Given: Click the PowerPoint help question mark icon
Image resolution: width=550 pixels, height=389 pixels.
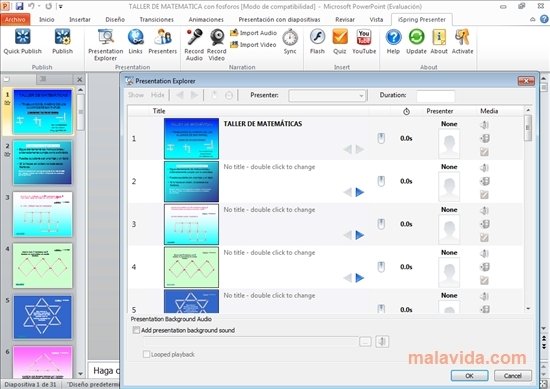Looking at the screenshot, I should [x=544, y=19].
